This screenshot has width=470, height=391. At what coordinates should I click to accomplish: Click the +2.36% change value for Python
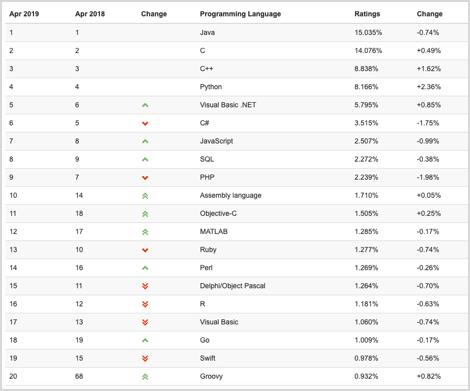(x=429, y=87)
